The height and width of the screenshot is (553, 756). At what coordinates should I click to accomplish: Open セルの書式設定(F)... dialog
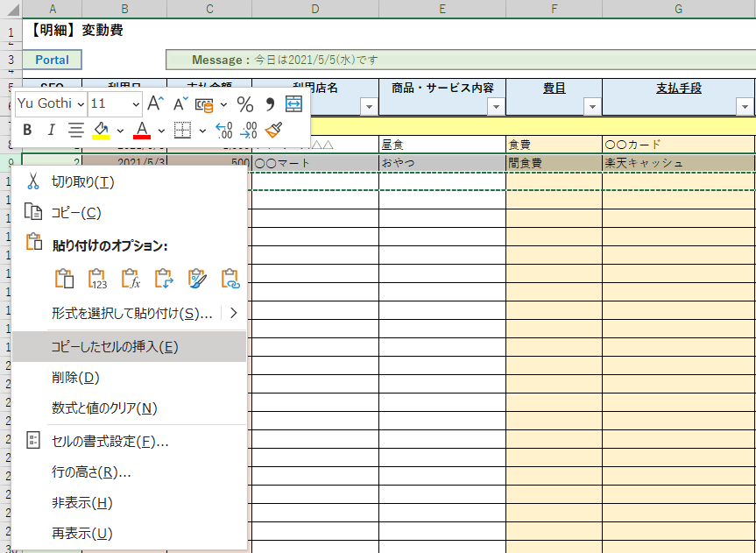coord(130,442)
